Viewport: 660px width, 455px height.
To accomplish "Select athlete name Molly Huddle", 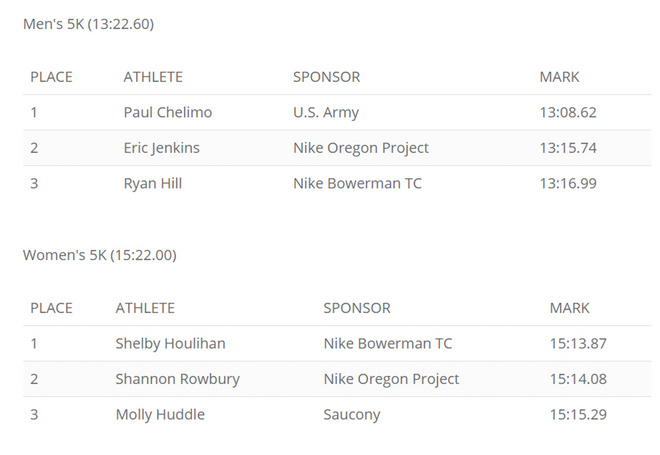I will (x=160, y=414).
